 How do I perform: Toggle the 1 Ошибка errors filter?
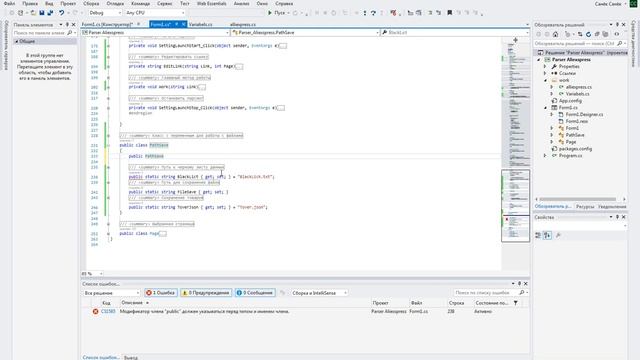161,293
